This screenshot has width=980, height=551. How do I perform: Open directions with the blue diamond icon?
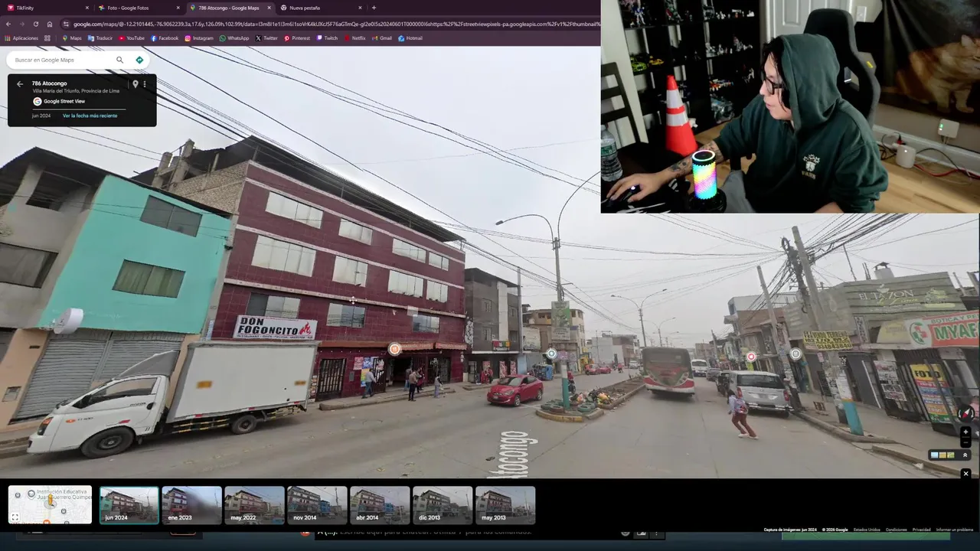(139, 60)
